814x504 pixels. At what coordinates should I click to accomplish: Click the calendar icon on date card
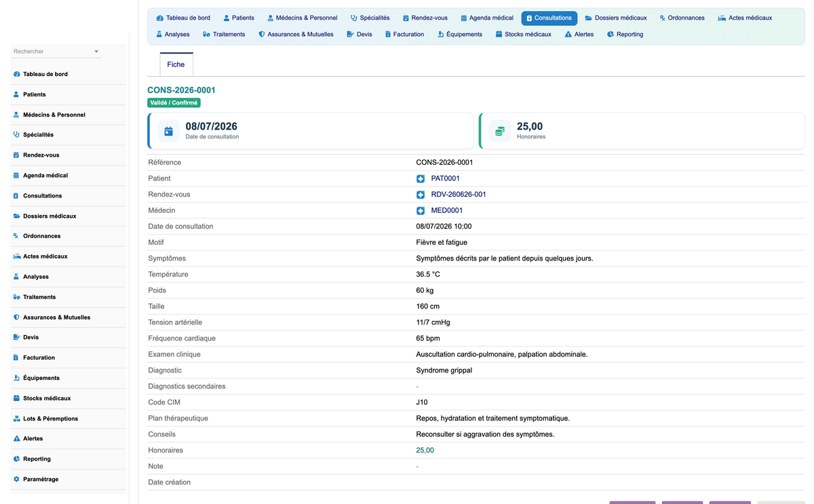click(x=169, y=131)
